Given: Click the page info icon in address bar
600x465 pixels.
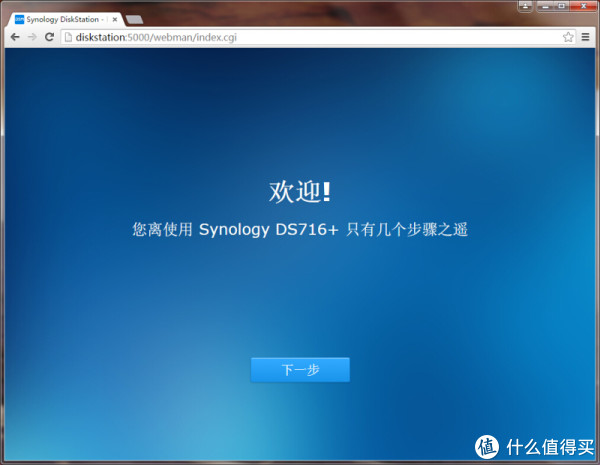Looking at the screenshot, I should click(x=68, y=37).
